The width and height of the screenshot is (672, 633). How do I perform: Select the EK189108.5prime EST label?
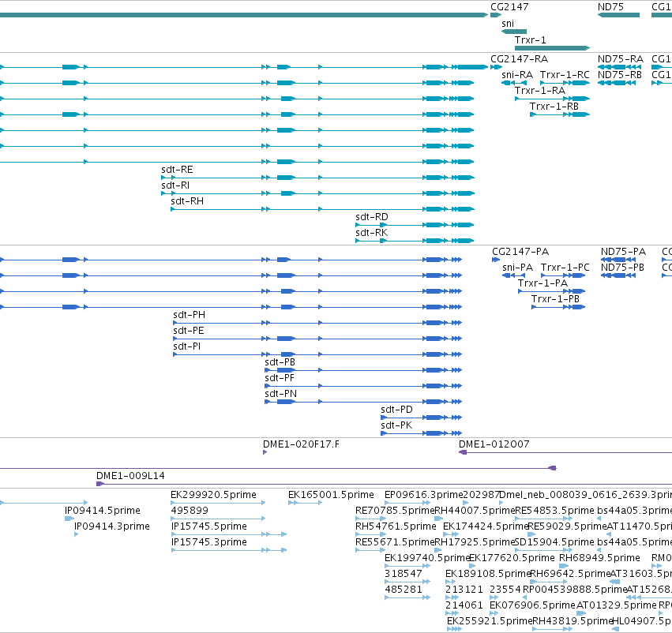pos(488,574)
